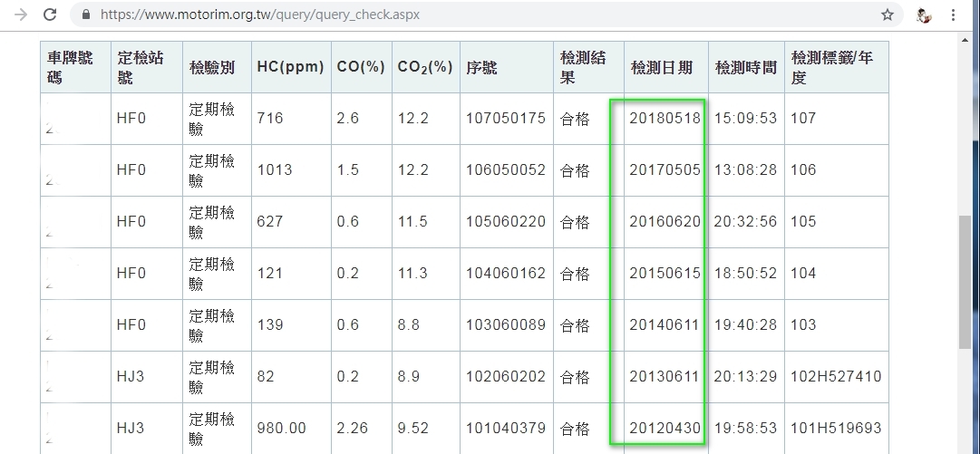Select detection date 20140611
This screenshot has width=980, height=454.
point(664,324)
